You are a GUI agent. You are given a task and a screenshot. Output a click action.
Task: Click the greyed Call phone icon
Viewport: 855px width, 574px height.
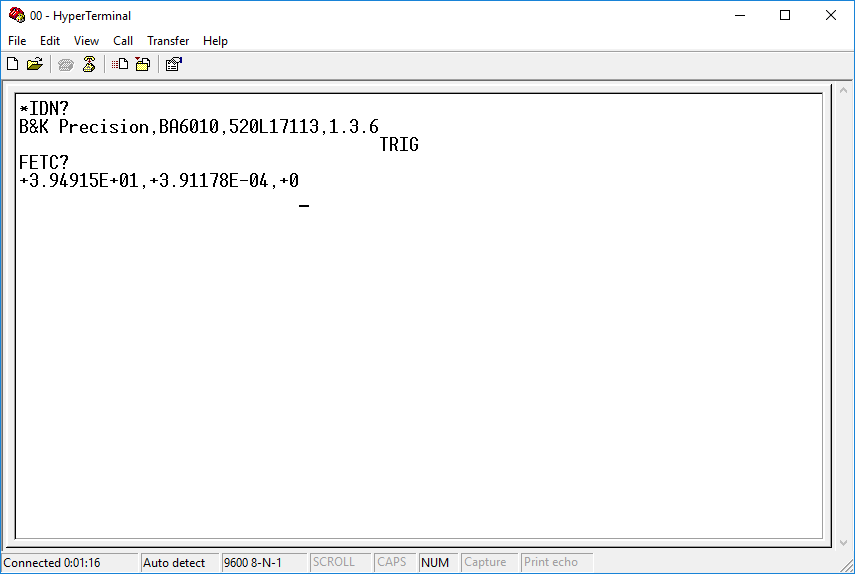click(x=65, y=65)
